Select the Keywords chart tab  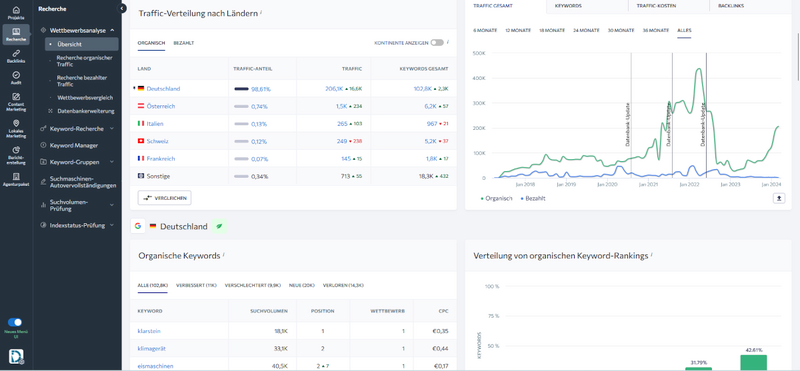587,6
